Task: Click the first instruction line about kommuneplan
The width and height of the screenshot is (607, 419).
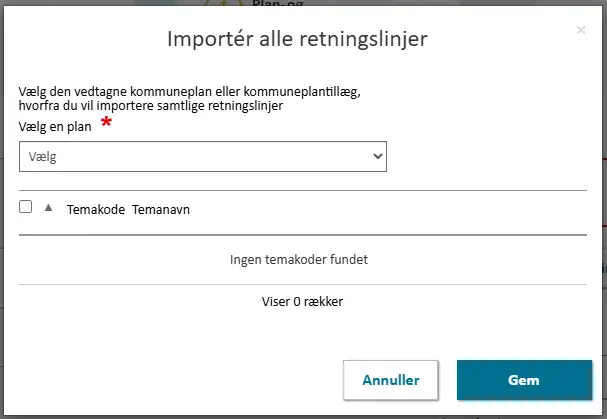Action: click(189, 92)
